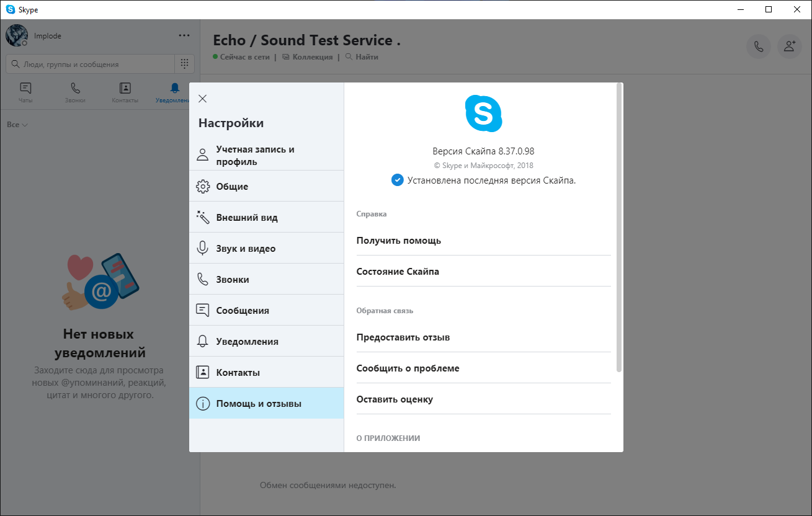Click Версия Скайпа 8.37.0.98 text

483,151
